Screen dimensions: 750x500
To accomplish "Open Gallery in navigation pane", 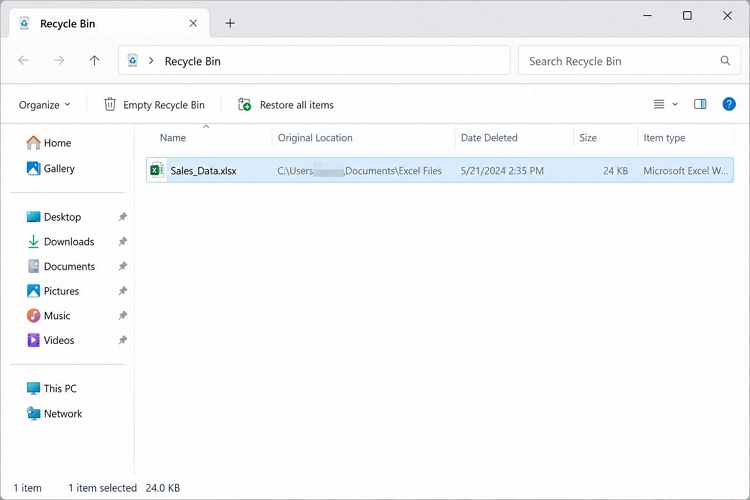I will [x=51, y=168].
